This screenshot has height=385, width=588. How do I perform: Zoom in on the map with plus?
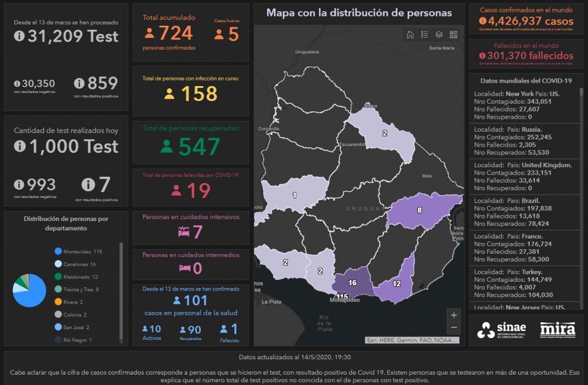click(x=454, y=315)
